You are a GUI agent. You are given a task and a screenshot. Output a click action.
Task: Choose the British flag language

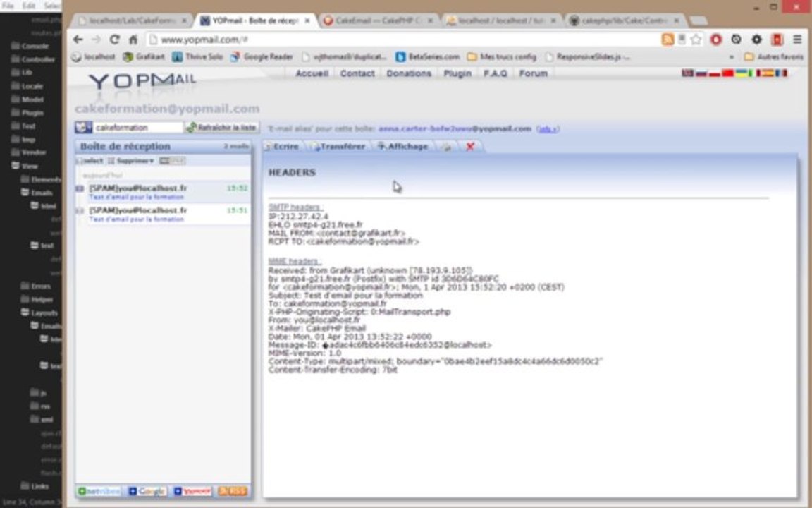(x=688, y=73)
